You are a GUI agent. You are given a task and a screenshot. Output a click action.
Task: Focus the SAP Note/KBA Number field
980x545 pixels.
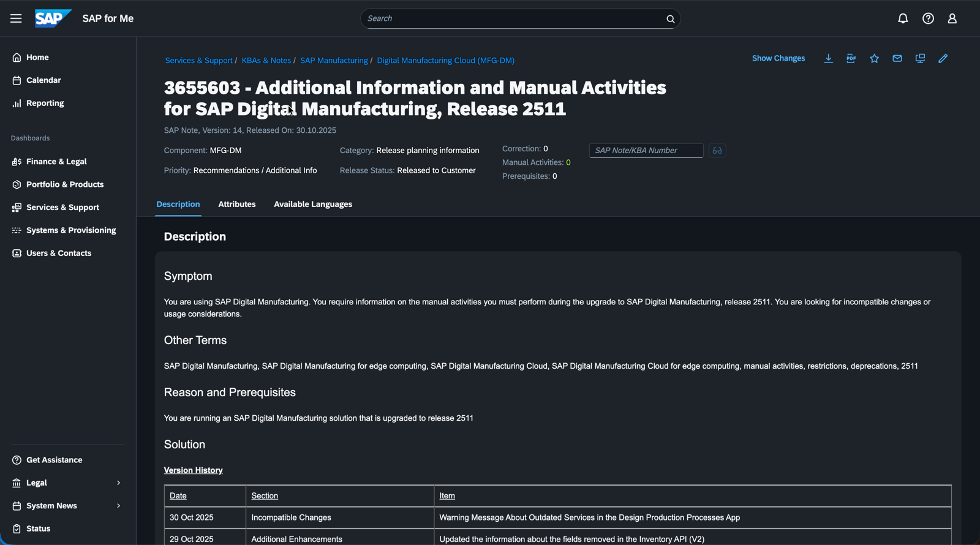[646, 151]
